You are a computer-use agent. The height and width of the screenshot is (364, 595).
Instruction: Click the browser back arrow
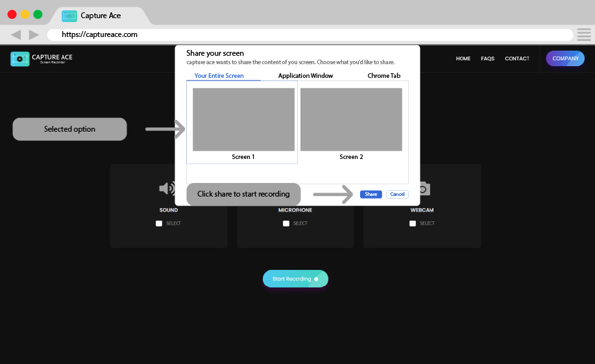16,35
